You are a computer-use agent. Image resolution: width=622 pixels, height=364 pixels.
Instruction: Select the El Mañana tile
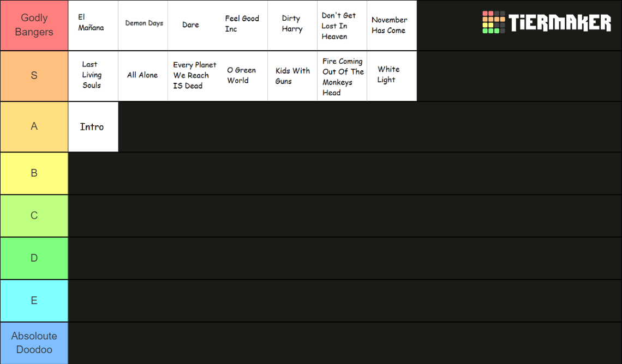[93, 26]
